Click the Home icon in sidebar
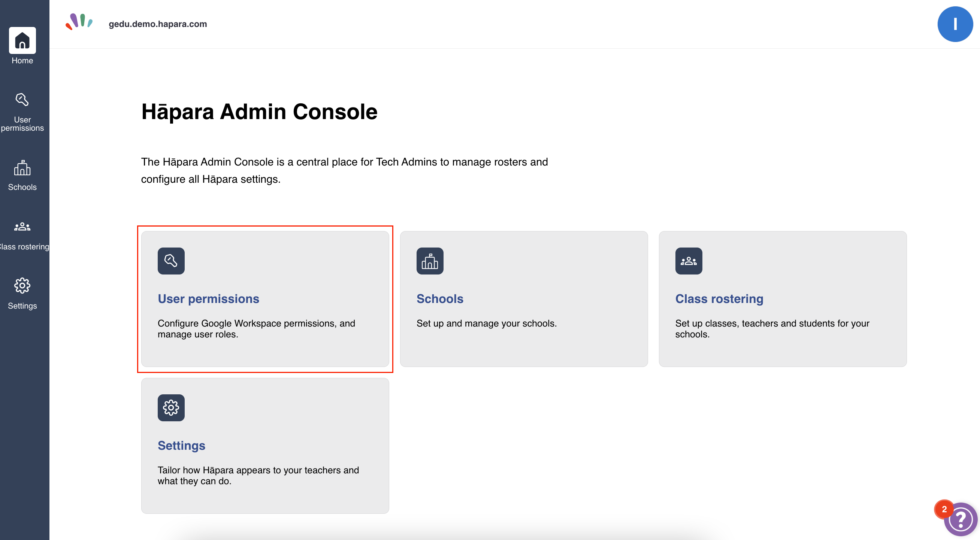980x540 pixels. (22, 40)
